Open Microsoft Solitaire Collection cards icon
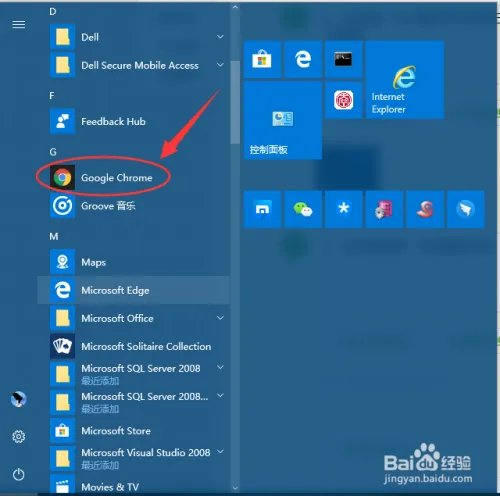This screenshot has width=500, height=496. 62,346
